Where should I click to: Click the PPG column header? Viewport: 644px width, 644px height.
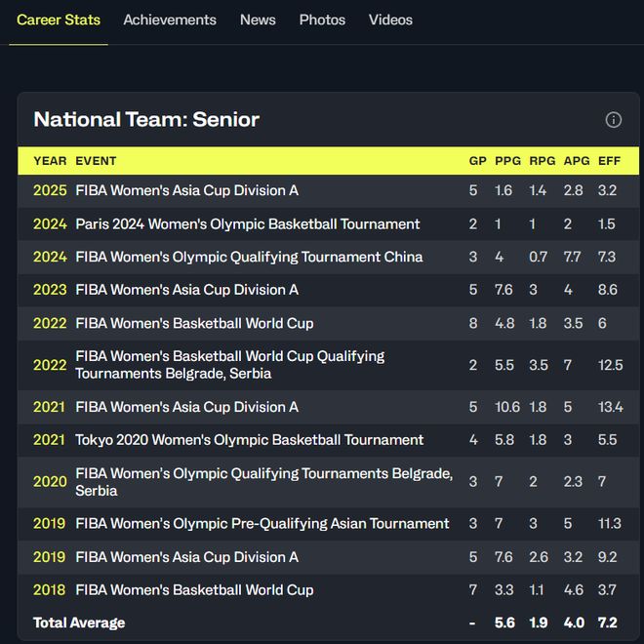point(507,161)
